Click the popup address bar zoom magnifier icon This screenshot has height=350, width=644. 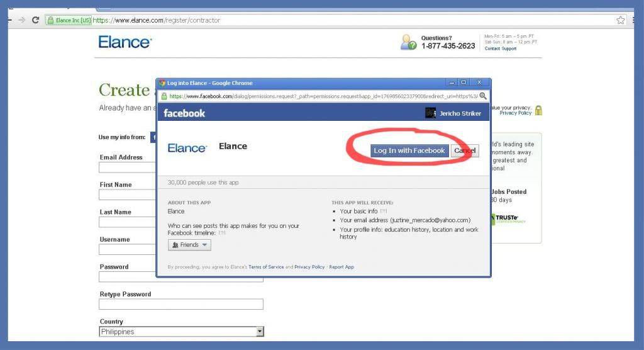click(483, 96)
